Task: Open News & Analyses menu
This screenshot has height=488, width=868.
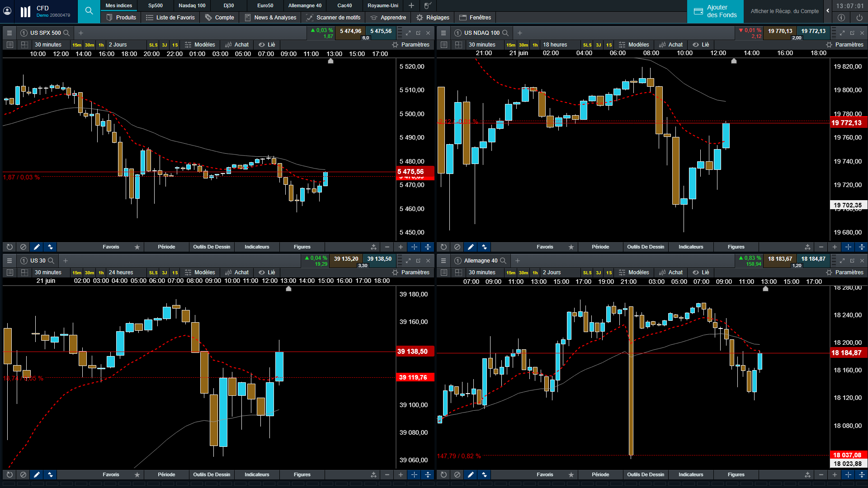Action: tap(270, 18)
